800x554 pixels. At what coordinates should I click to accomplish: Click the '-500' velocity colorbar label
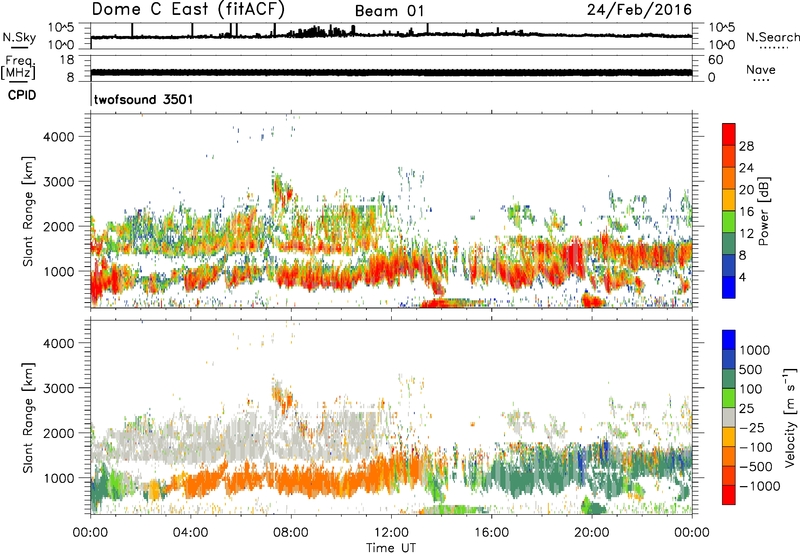pos(756,467)
